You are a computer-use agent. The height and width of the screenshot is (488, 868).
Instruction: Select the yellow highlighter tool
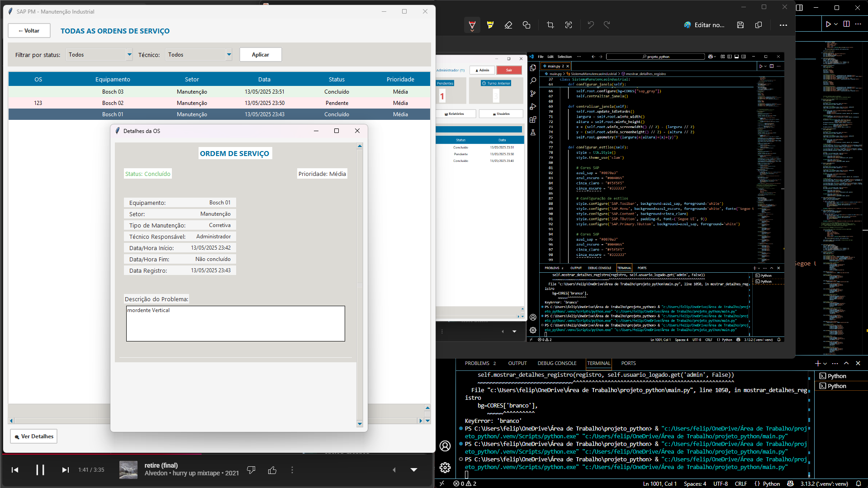pyautogui.click(x=490, y=25)
